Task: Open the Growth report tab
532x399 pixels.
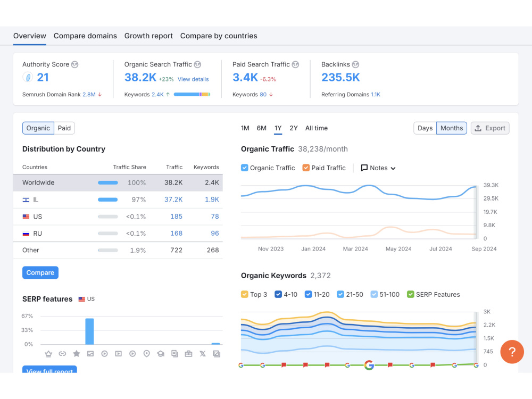Action: coord(148,36)
